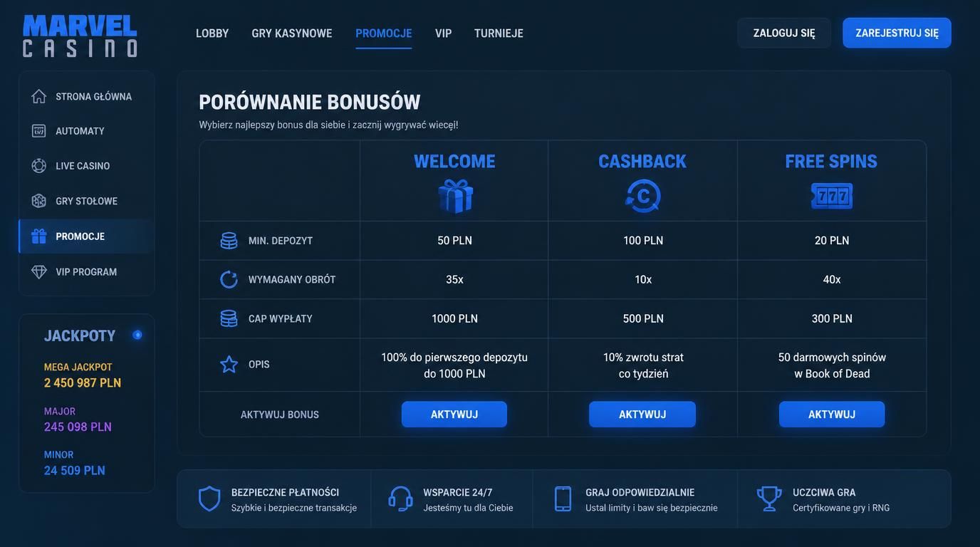Viewport: 980px width, 547px height.
Task: Click the Cashback circular arrow icon
Action: (x=642, y=196)
